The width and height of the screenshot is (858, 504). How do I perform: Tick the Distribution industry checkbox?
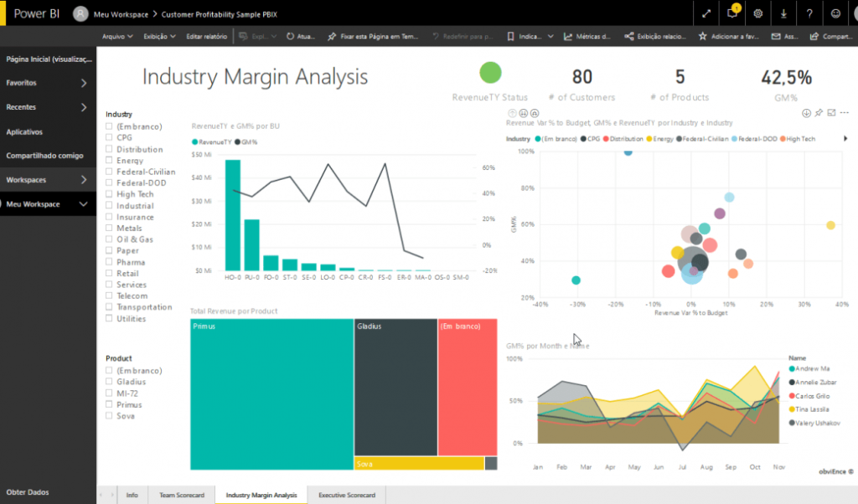(x=109, y=149)
